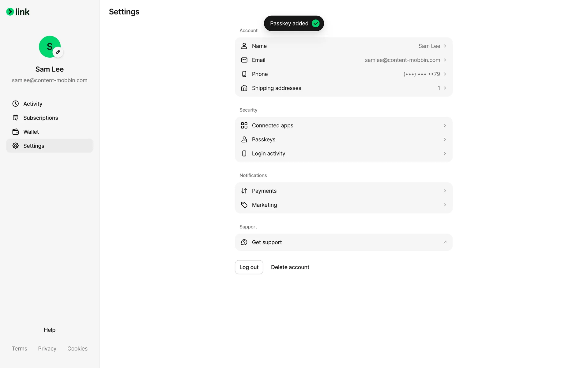Open Login activity via its chevron
Screen dimensions: 588x368
click(x=445, y=154)
